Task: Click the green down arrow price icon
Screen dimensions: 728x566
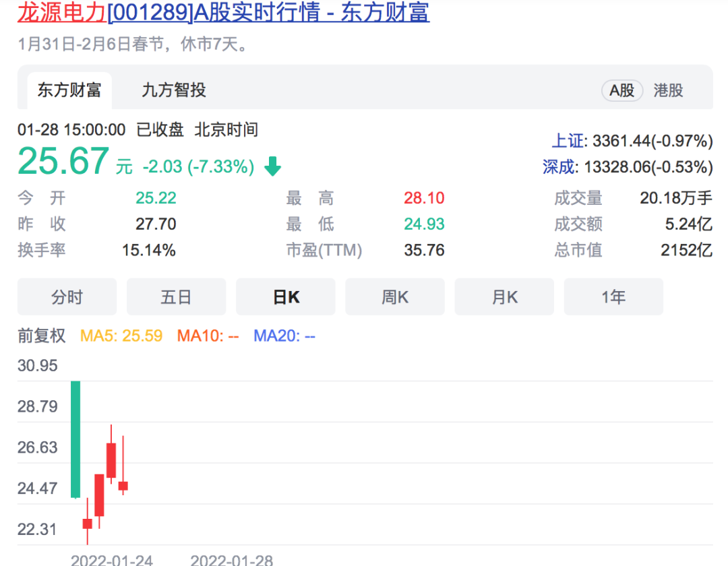Action: (272, 166)
